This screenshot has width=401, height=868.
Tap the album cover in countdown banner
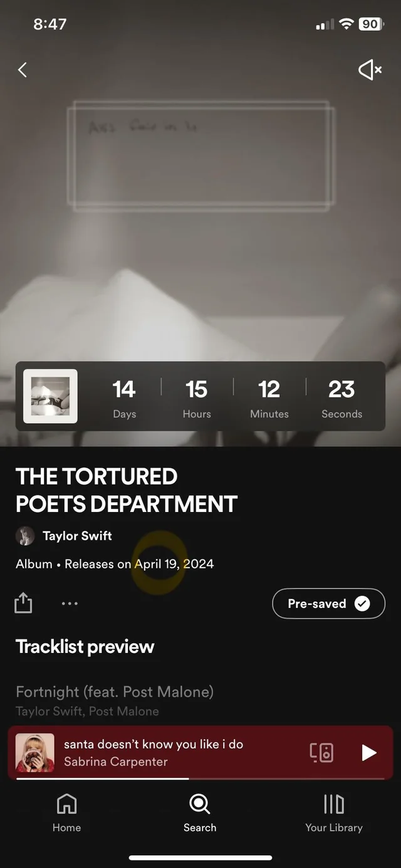[x=51, y=396]
